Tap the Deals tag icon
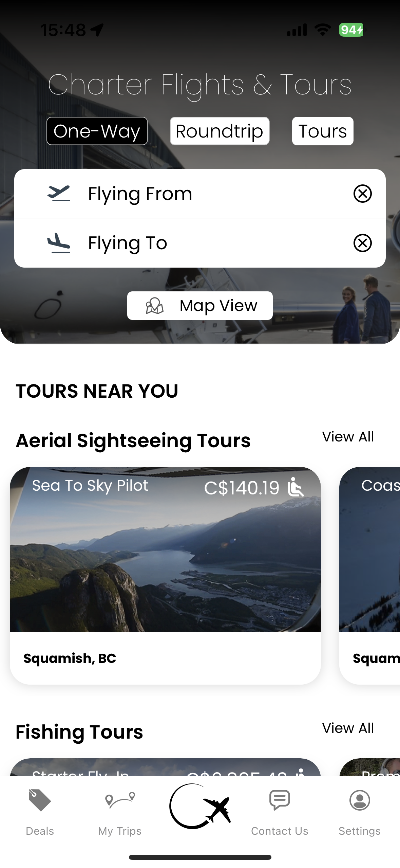 [x=40, y=800]
